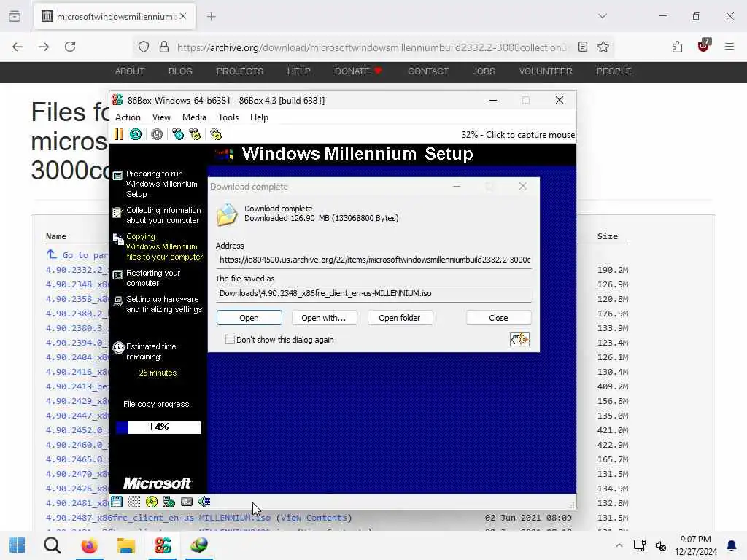Open uBlock Origin shield icon
The width and height of the screenshot is (747, 560).
point(704,46)
